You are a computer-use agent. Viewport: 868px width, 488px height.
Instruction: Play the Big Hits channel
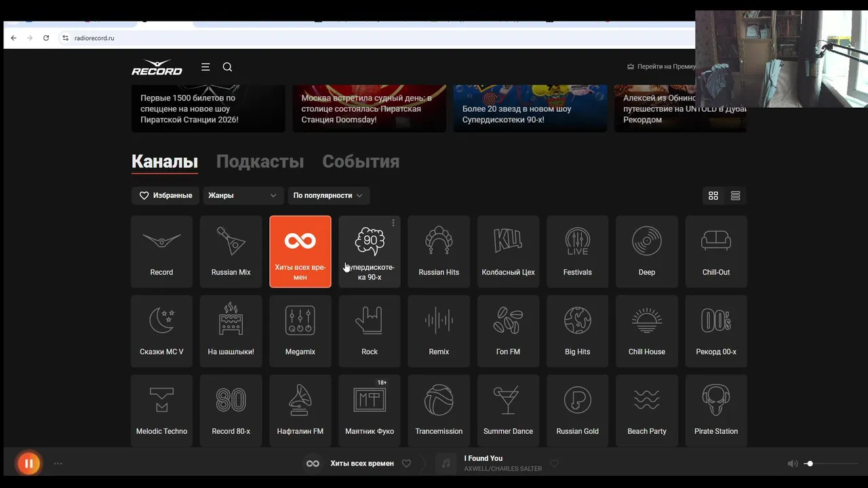click(x=577, y=331)
